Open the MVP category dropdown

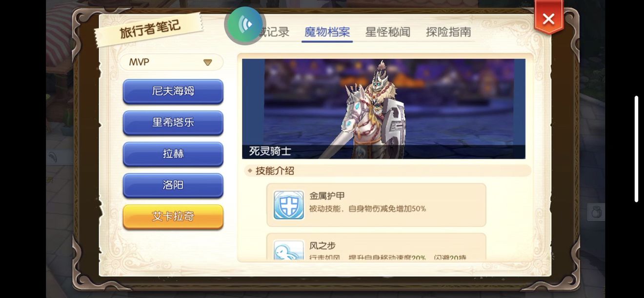171,62
